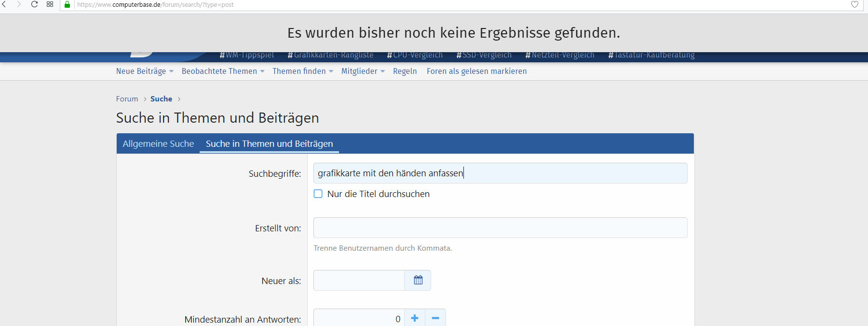Reload the page with the refresh icon

click(x=34, y=4)
